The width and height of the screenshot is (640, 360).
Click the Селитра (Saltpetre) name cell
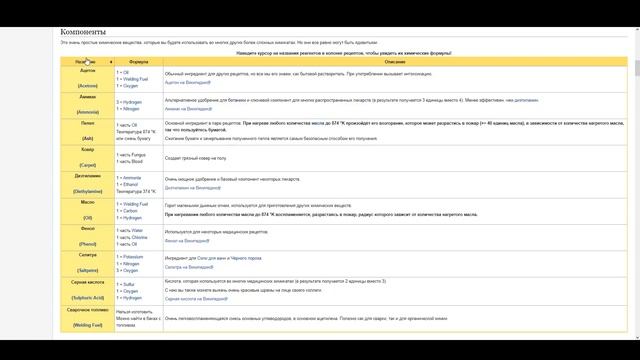[x=87, y=264]
